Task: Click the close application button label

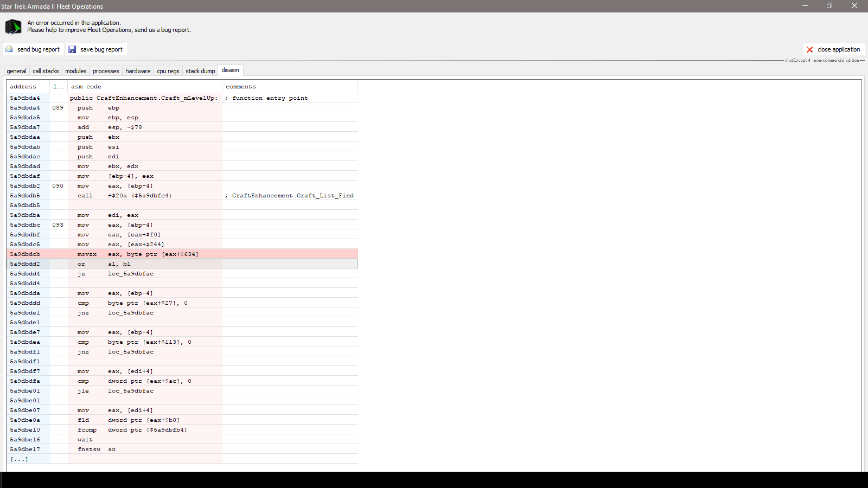Action: [x=839, y=49]
